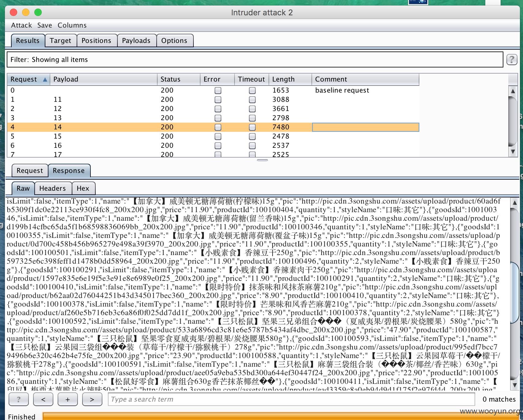This screenshot has width=523, height=420.
Task: Toggle Timeout checkbox for payload 12
Action: pos(252,109)
